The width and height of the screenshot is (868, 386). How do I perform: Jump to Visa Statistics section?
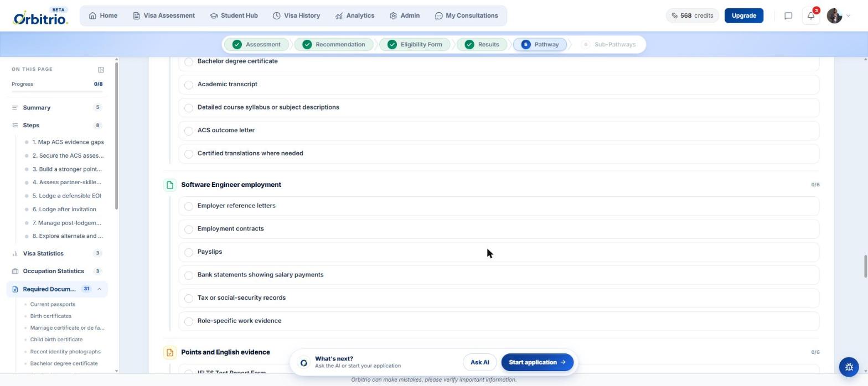(x=57, y=254)
